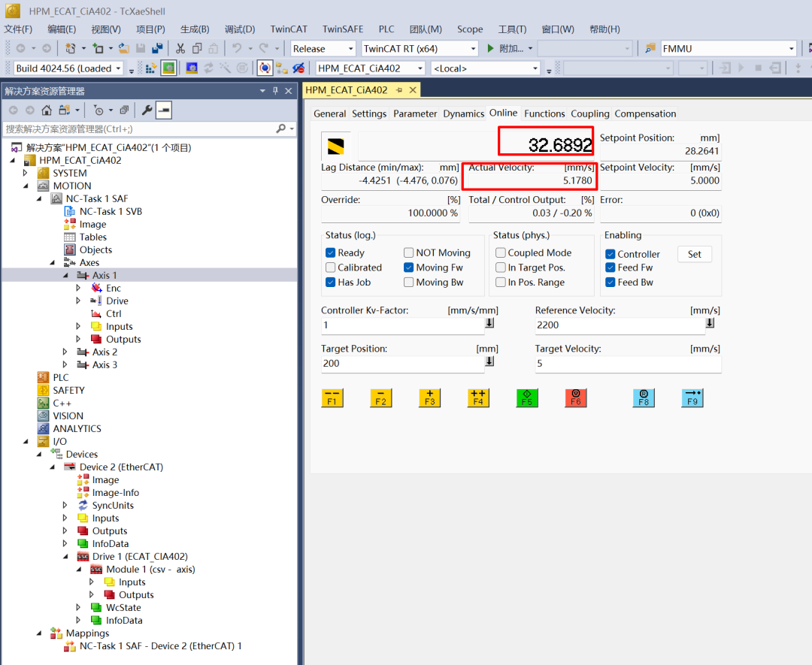The width and height of the screenshot is (812, 665).
Task: Open the PLC menu in menu bar
Action: (x=386, y=29)
